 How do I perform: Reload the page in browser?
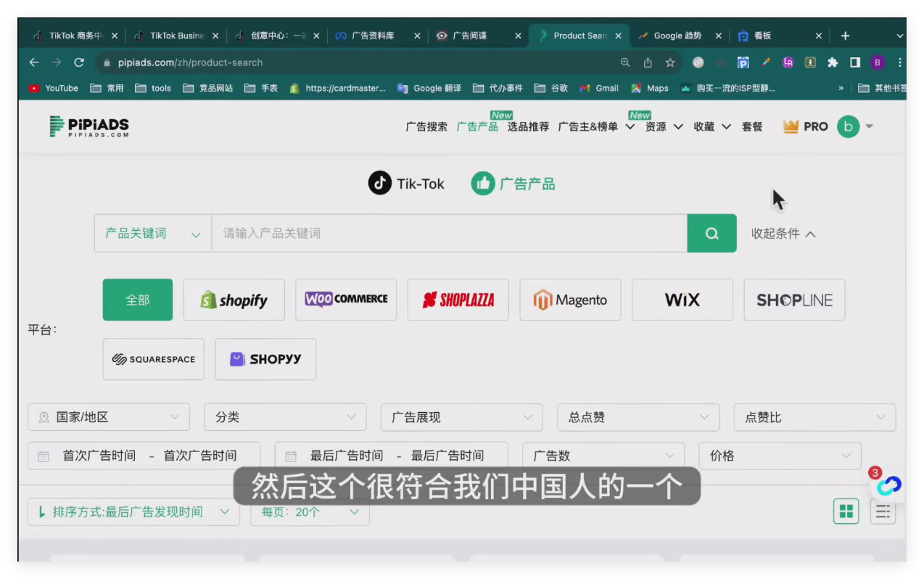(x=79, y=62)
